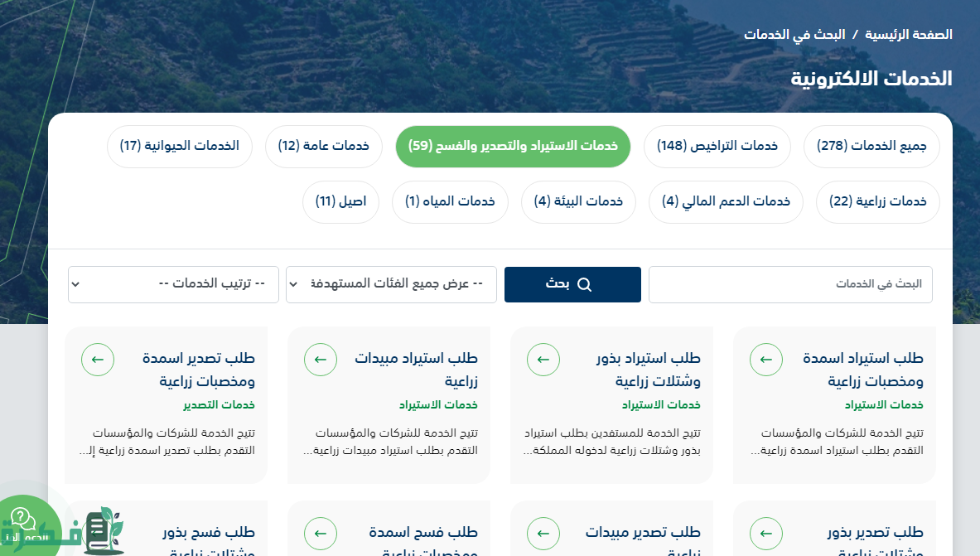Choose the اصيل (11) category
This screenshot has width=980, height=556.
(x=340, y=202)
